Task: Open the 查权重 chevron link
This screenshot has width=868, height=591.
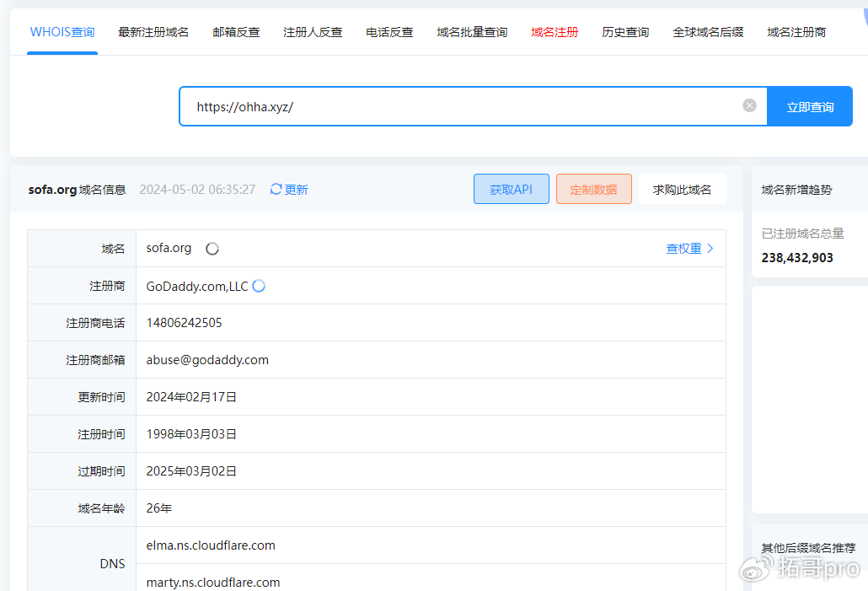Action: click(x=689, y=249)
